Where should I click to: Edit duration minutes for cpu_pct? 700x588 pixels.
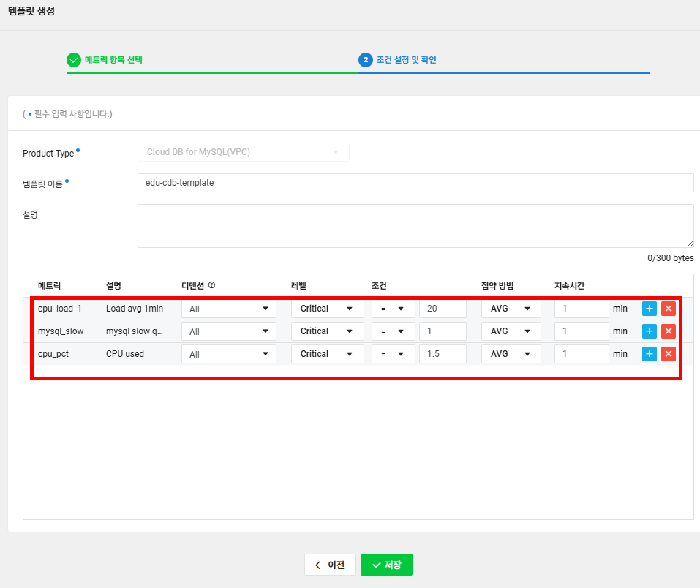click(582, 354)
